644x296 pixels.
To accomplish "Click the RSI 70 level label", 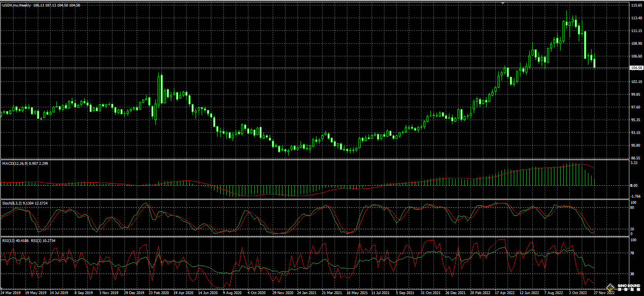I will click(x=632, y=253).
